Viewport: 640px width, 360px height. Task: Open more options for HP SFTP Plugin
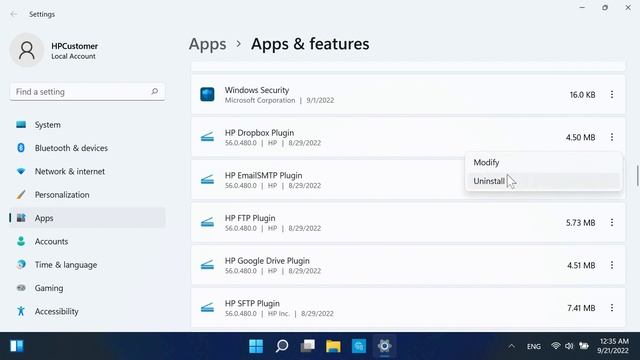(611, 308)
